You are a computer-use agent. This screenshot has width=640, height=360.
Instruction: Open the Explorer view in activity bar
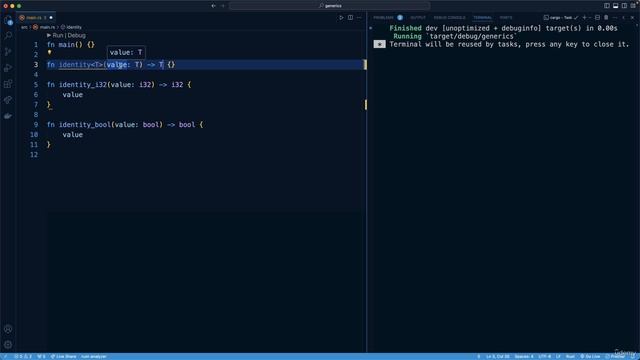8,20
